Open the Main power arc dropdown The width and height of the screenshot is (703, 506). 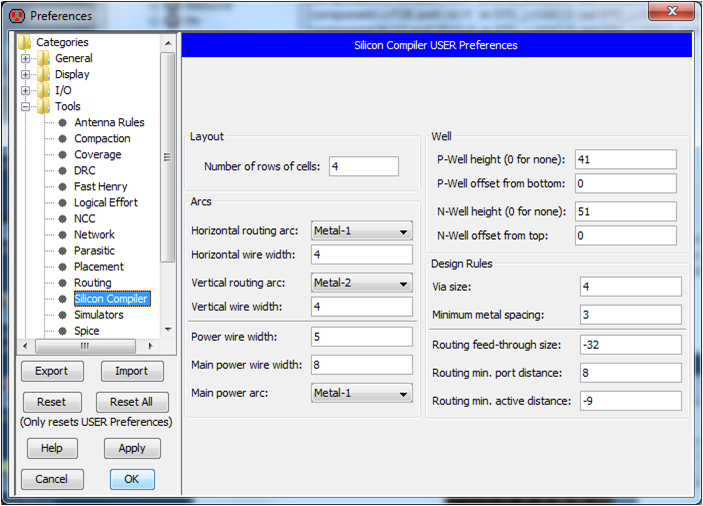pyautogui.click(x=362, y=393)
